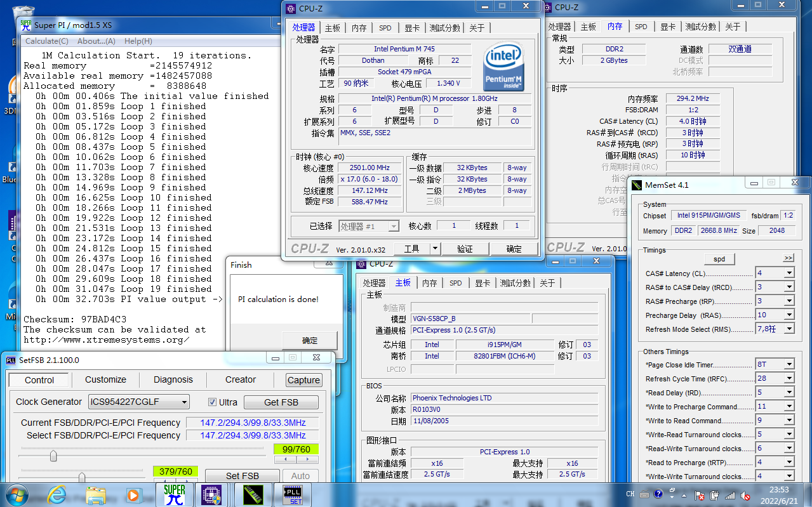Switch to Creator tab in SetFSB

[241, 379]
